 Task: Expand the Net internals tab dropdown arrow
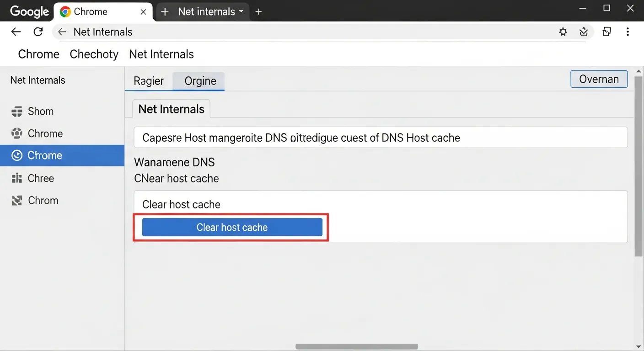click(x=241, y=11)
